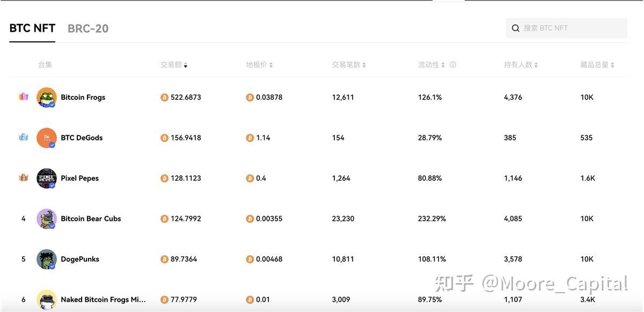644x312 pixels.
Task: Select the BTC NFT tab
Action: (x=32, y=28)
